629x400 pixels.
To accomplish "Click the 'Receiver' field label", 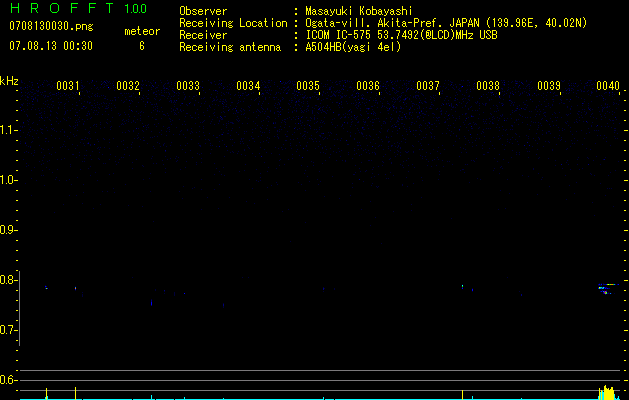I will coord(203,35).
